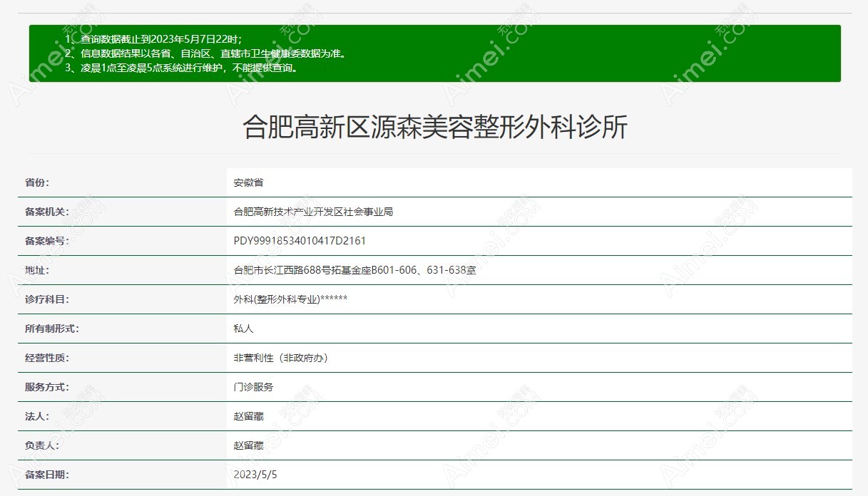Click record number PDY99918534010417D2161
Image resolution: width=868 pixels, height=496 pixels.
[300, 241]
